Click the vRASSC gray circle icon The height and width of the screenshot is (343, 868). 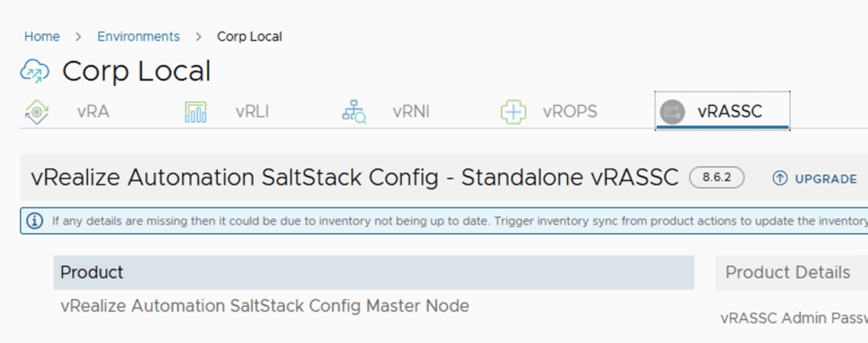point(672,112)
